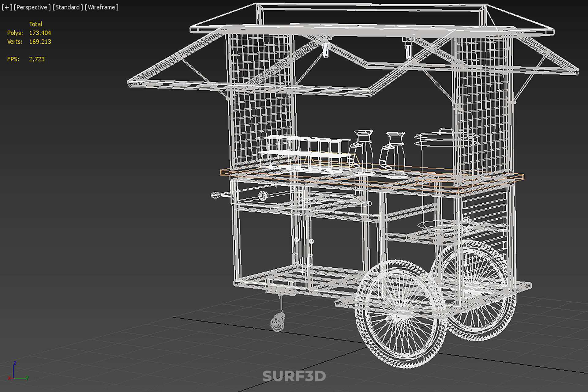
Task: Open the Standard shading label menu
Action: [68, 7]
